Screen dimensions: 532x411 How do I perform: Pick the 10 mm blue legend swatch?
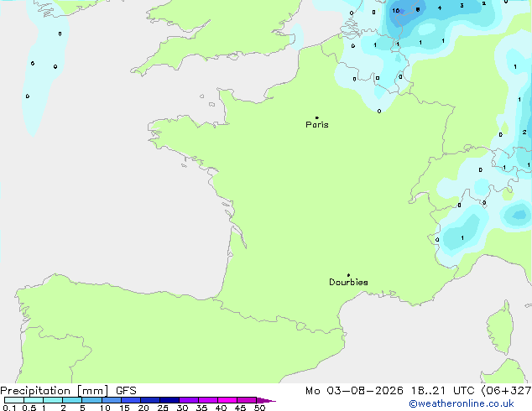point(112,400)
